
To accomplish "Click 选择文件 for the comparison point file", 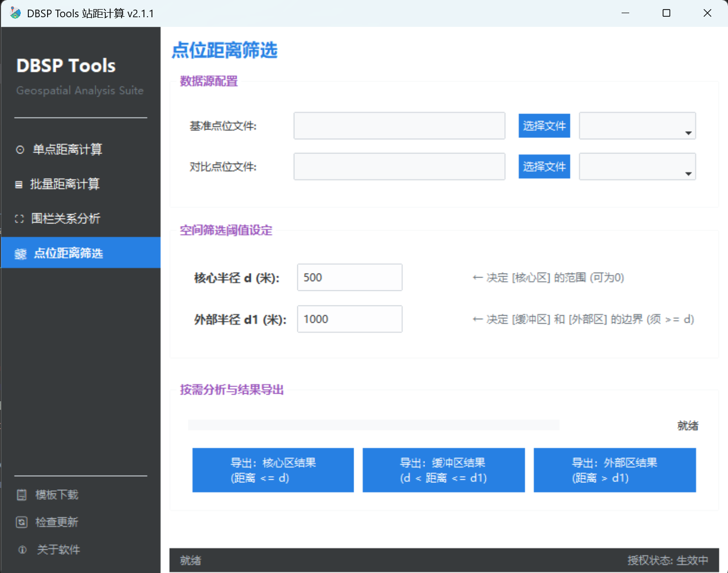I will (544, 166).
